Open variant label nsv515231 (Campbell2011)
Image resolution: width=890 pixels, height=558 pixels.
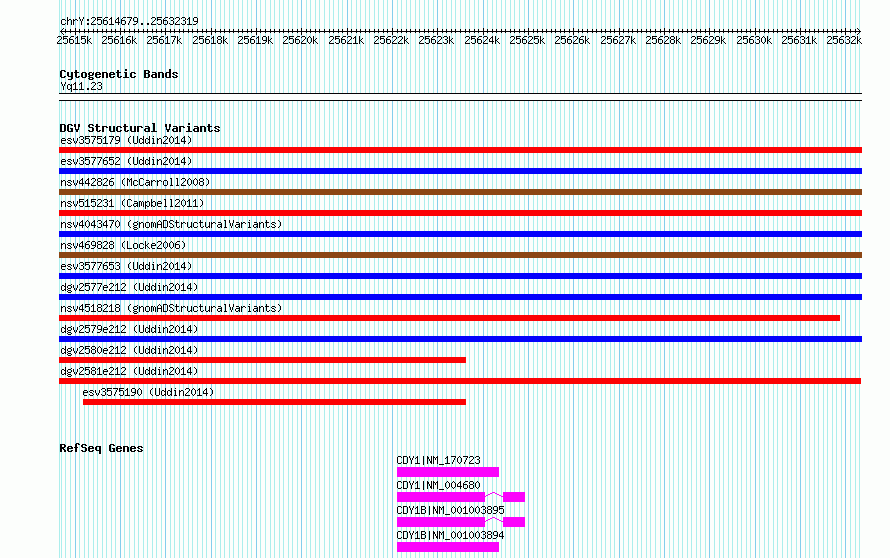pos(132,203)
